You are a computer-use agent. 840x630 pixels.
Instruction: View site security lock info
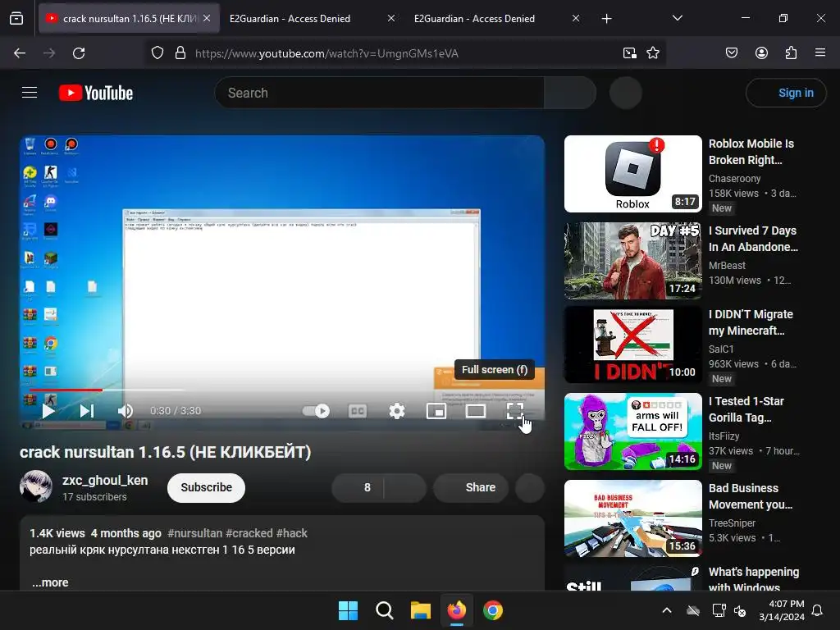click(180, 53)
